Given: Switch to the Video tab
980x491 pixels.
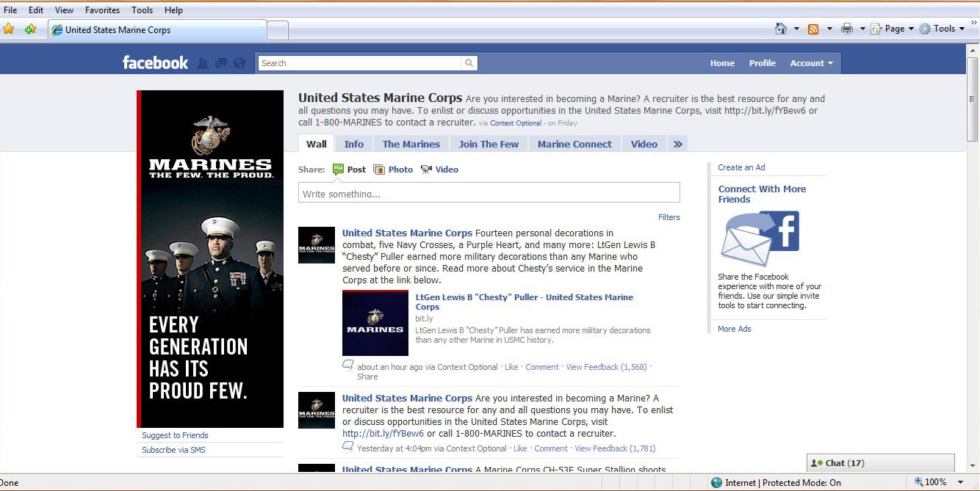Looking at the screenshot, I should 644,144.
